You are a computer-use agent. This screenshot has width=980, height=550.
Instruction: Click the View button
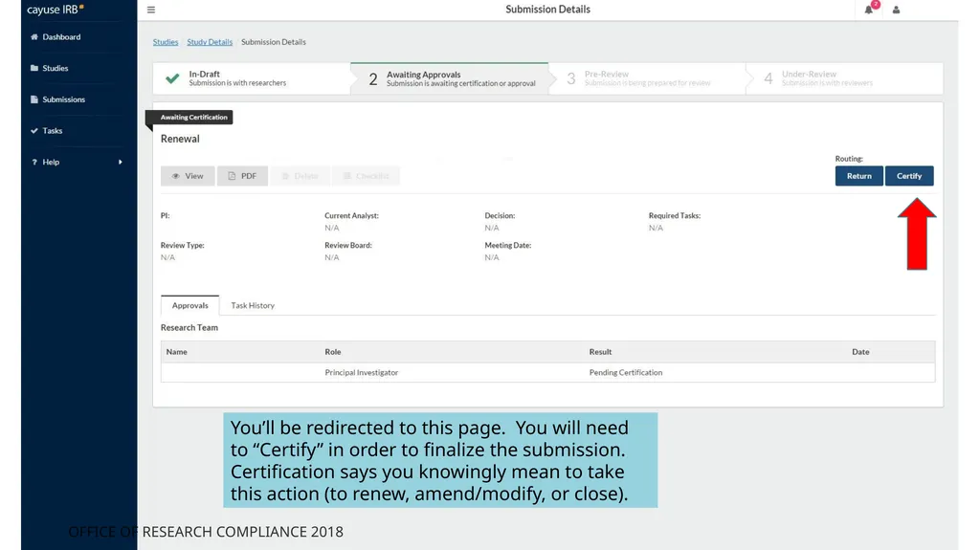tap(188, 176)
